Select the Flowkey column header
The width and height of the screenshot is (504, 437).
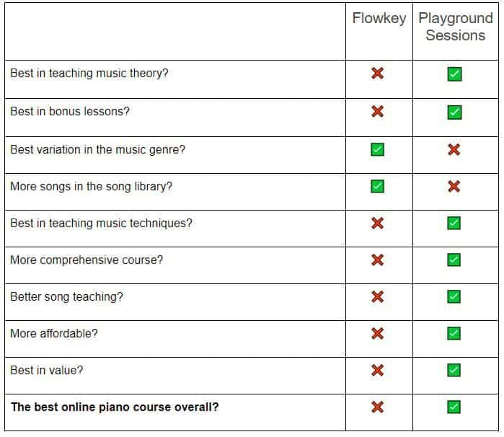tap(379, 19)
